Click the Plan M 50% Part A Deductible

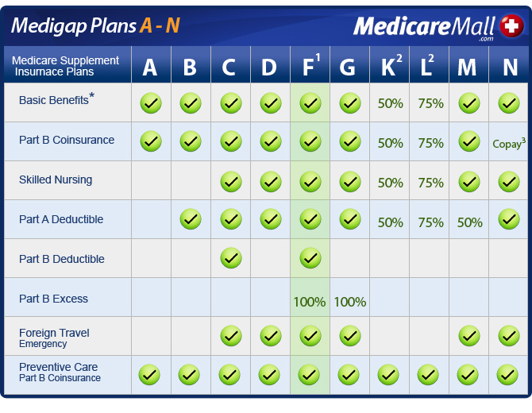[468, 222]
